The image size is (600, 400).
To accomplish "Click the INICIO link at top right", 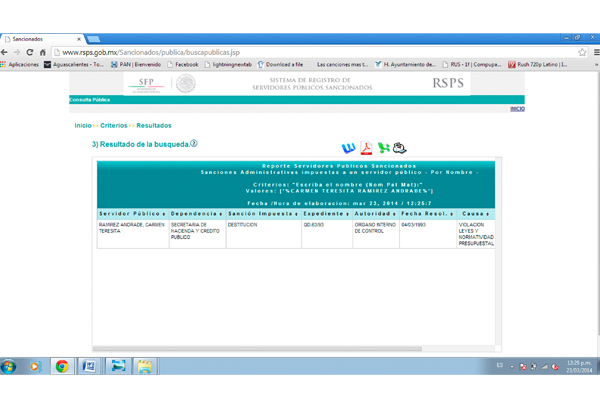I will point(516,109).
